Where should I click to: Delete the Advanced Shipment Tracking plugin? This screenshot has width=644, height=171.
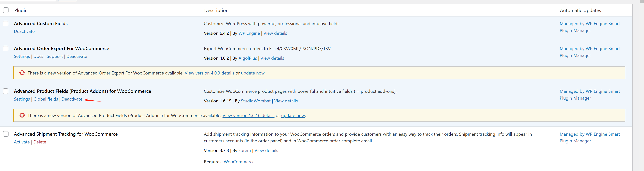coord(40,142)
